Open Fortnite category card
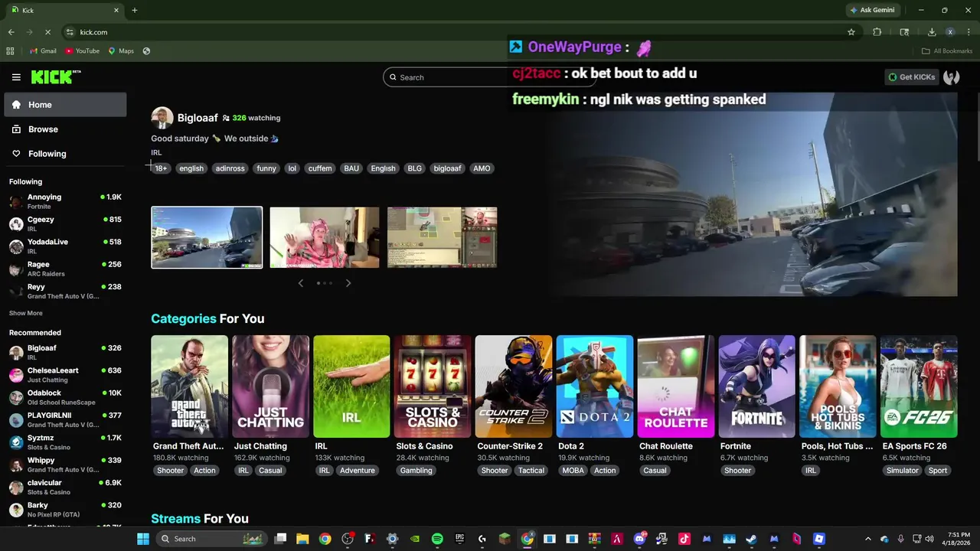The image size is (980, 551). click(757, 386)
